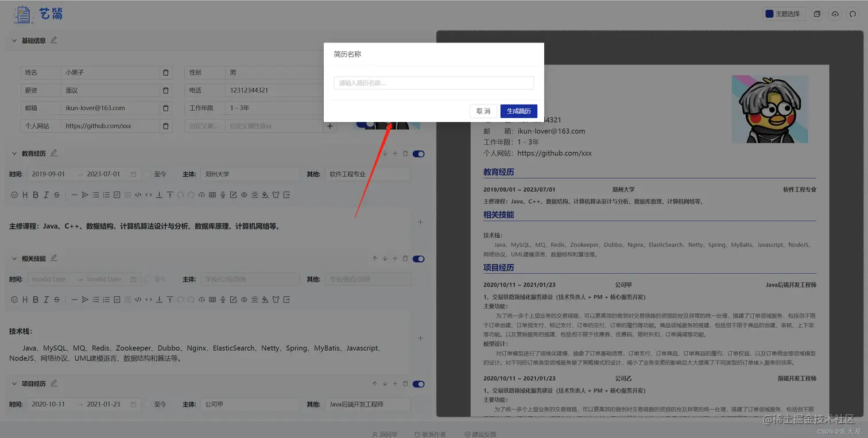Insert a code block in the skills editor
Viewport: 868px width, 438px height.
pos(138,299)
